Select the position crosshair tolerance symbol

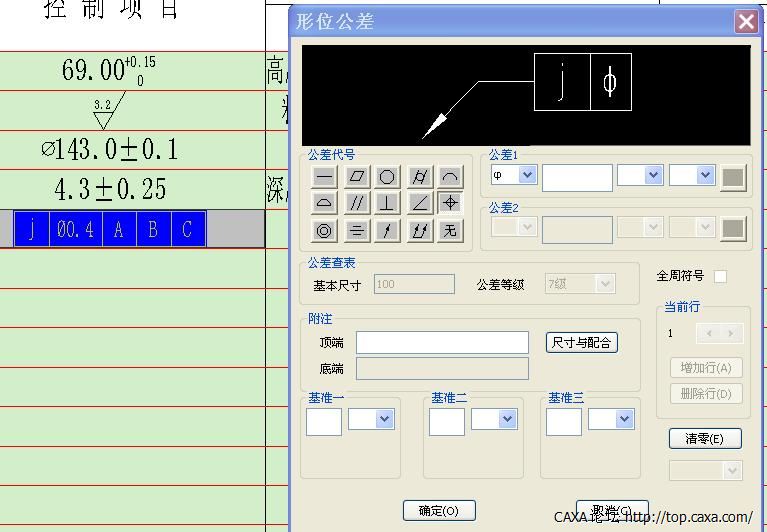[450, 203]
